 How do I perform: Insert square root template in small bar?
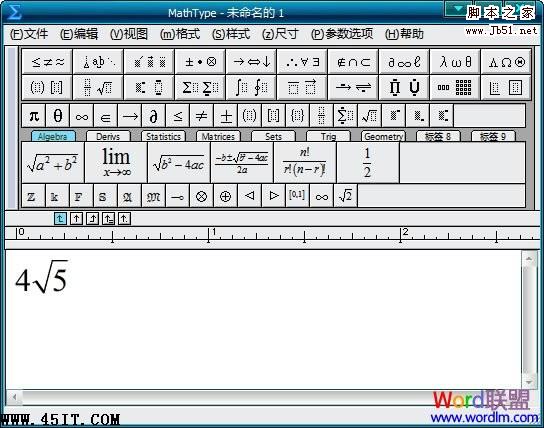(369, 116)
